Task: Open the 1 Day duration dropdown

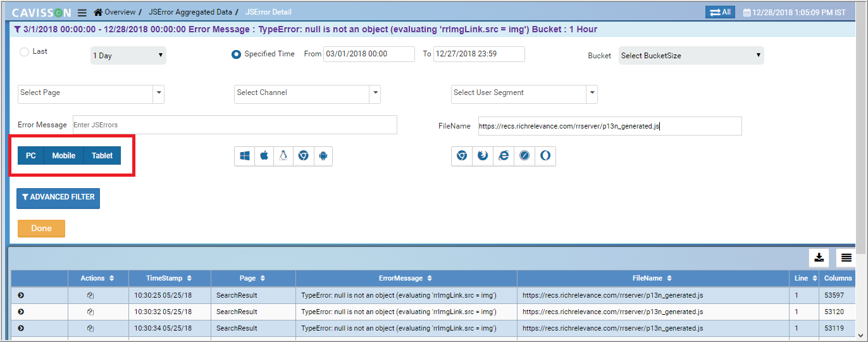Action: pyautogui.click(x=128, y=56)
